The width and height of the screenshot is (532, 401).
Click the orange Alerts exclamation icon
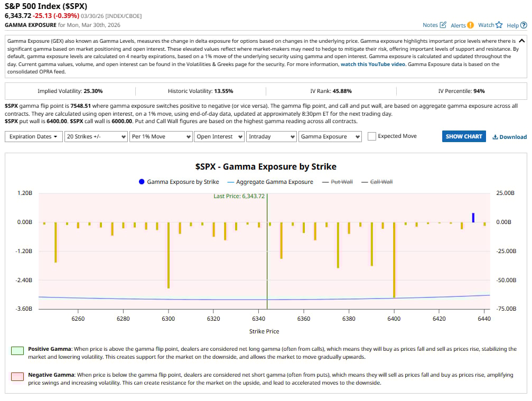pyautogui.click(x=470, y=25)
